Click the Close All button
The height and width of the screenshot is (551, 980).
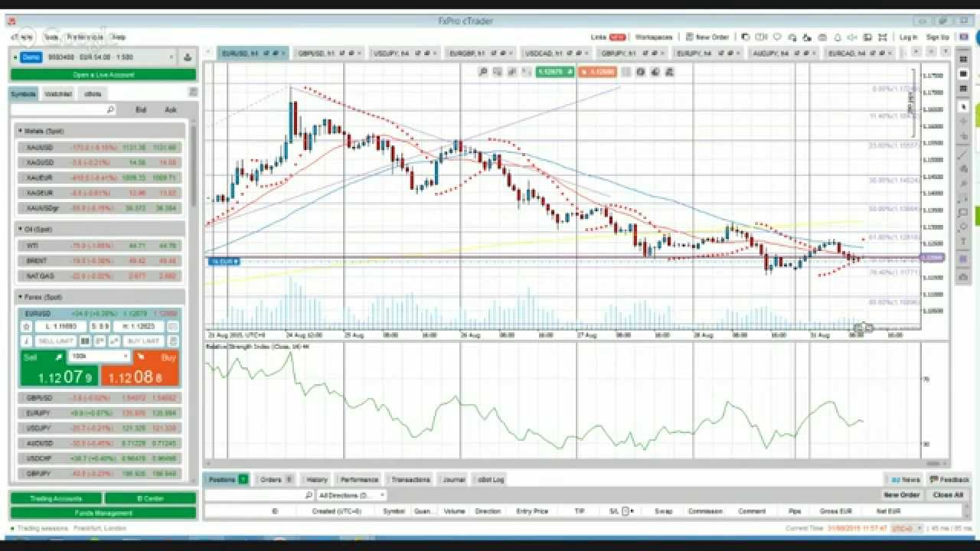point(948,495)
